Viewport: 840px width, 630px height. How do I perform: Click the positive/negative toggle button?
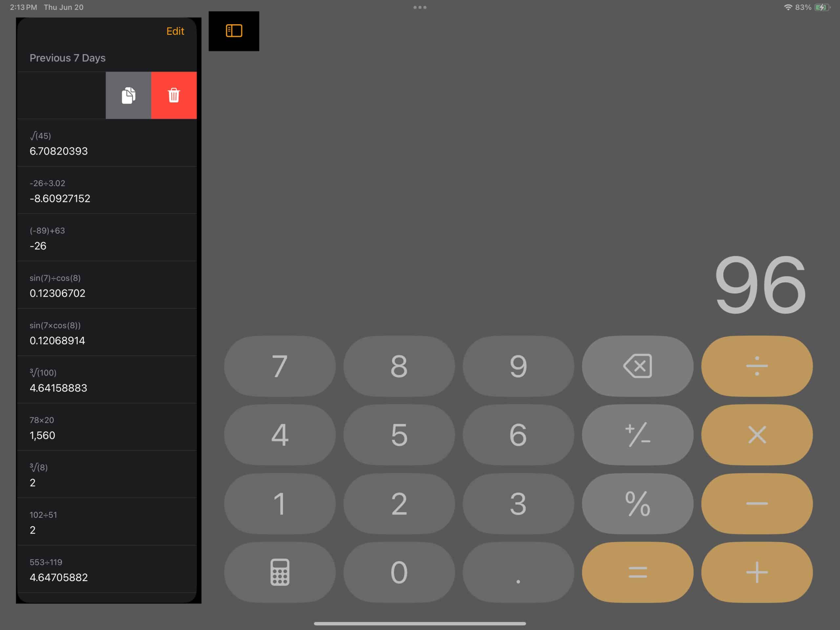point(636,434)
